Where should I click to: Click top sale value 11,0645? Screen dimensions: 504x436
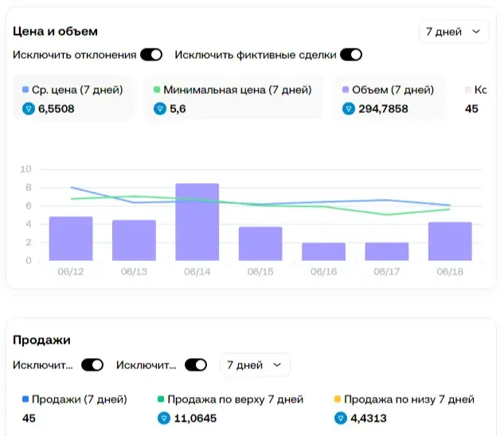[195, 418]
